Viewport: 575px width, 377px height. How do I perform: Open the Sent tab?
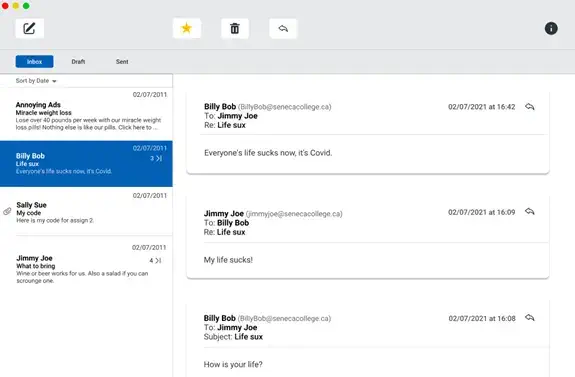tap(122, 62)
